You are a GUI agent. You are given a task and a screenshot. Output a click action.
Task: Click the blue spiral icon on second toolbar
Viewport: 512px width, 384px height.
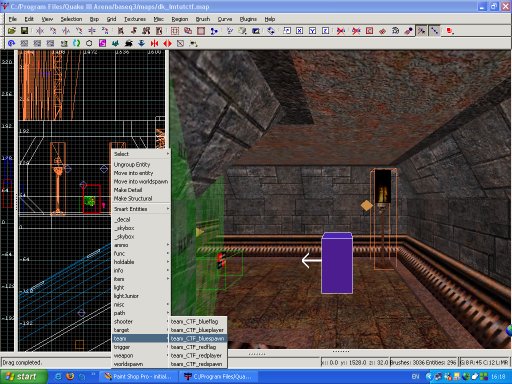11,43
